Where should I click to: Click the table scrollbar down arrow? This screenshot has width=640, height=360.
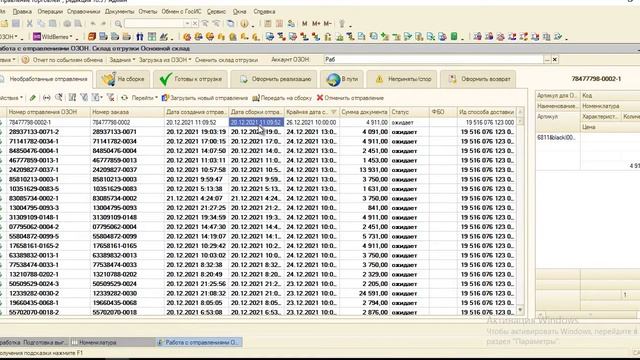tap(520, 310)
